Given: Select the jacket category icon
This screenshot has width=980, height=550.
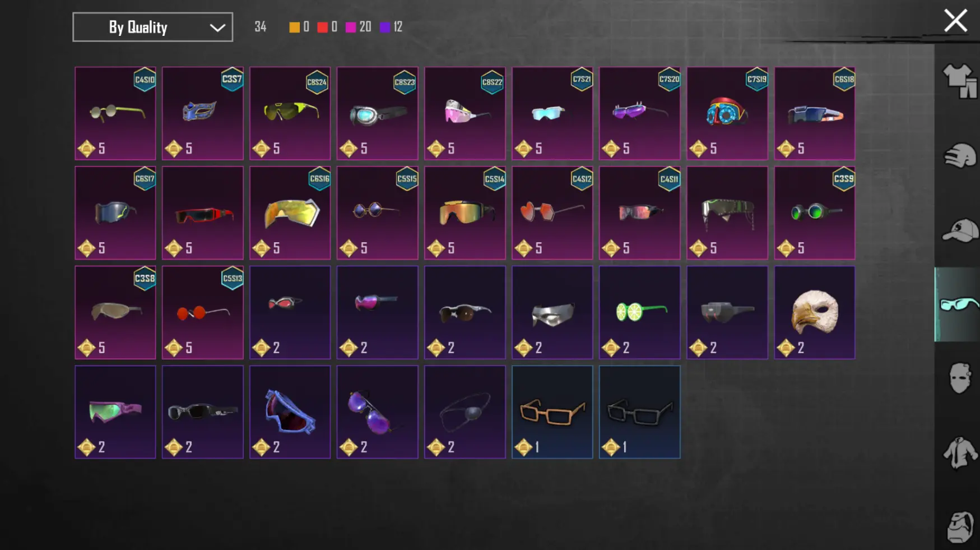Looking at the screenshot, I should (959, 452).
